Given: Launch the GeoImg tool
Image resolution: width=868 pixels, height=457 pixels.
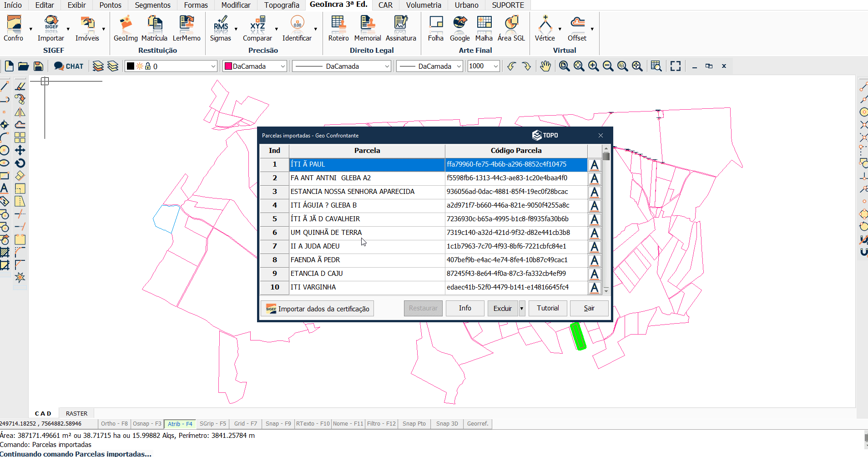Looking at the screenshot, I should point(126,28).
